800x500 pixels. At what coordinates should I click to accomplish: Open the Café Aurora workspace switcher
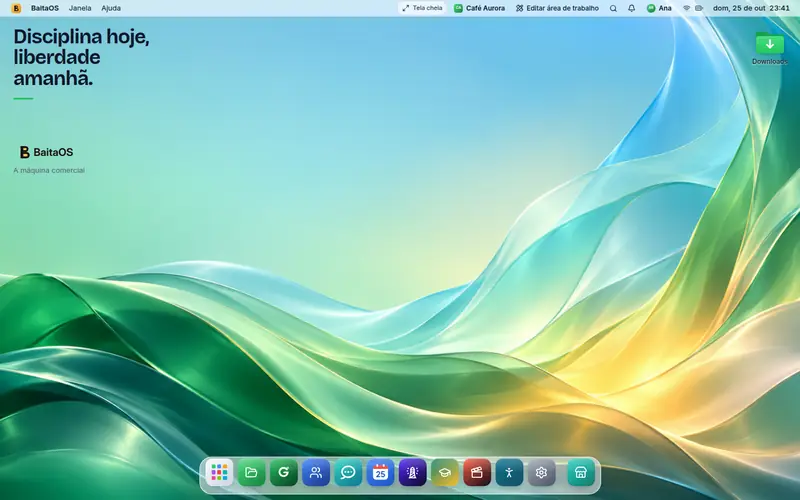tap(480, 8)
